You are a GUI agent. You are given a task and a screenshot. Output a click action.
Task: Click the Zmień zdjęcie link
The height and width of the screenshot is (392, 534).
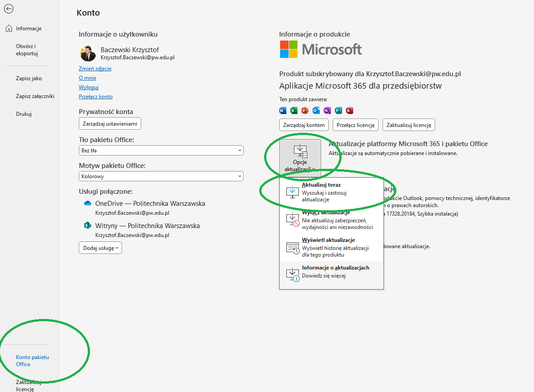coord(95,69)
